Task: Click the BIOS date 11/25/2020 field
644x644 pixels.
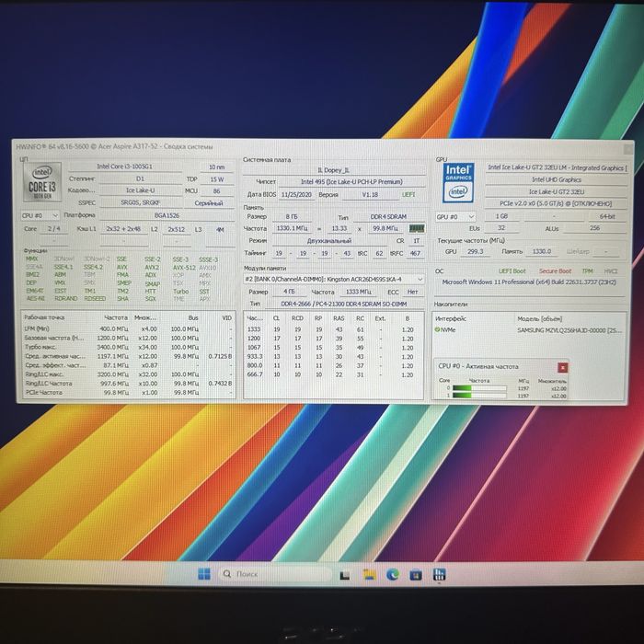Action: [296, 195]
